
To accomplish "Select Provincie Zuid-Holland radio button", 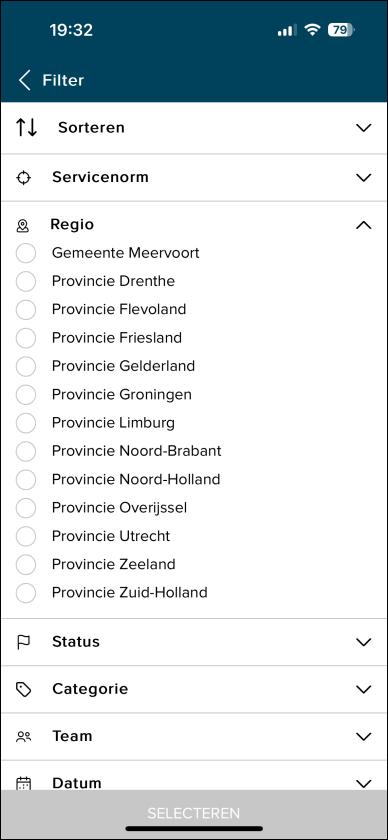I will 26,593.
